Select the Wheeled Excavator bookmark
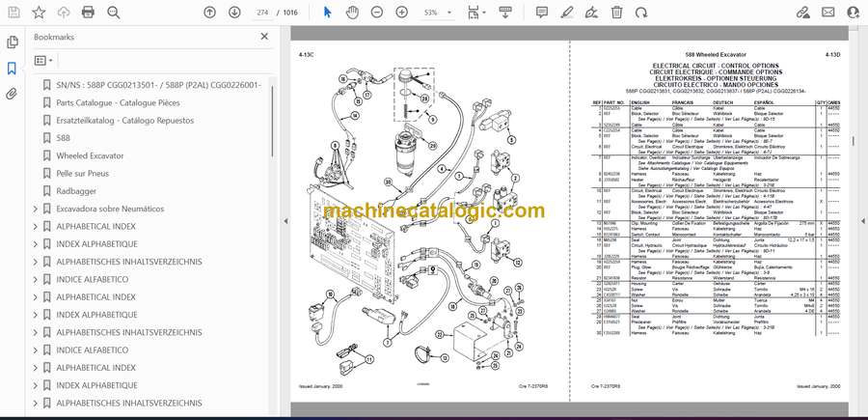This screenshot has height=420, width=868. (90, 155)
